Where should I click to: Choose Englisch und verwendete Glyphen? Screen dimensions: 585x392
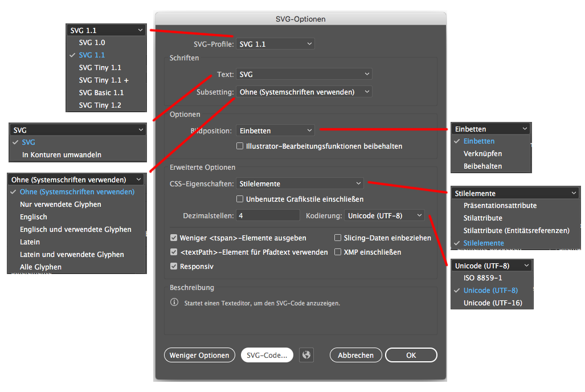pos(76,229)
